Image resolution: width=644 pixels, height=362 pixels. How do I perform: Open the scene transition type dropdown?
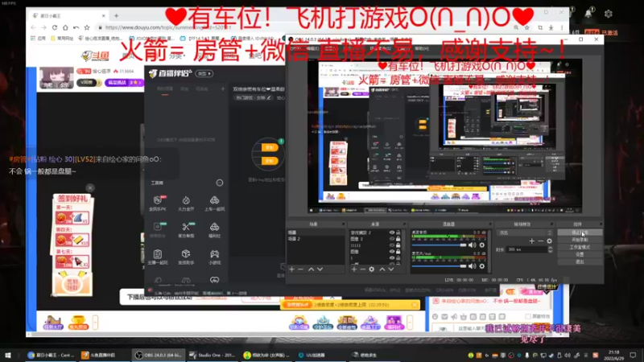526,232
